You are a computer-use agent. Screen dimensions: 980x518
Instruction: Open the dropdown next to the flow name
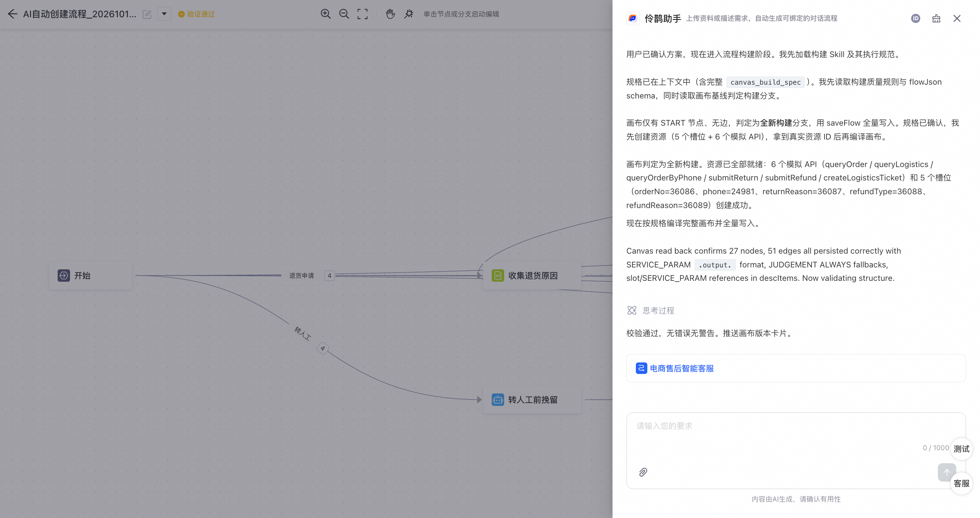click(x=164, y=14)
